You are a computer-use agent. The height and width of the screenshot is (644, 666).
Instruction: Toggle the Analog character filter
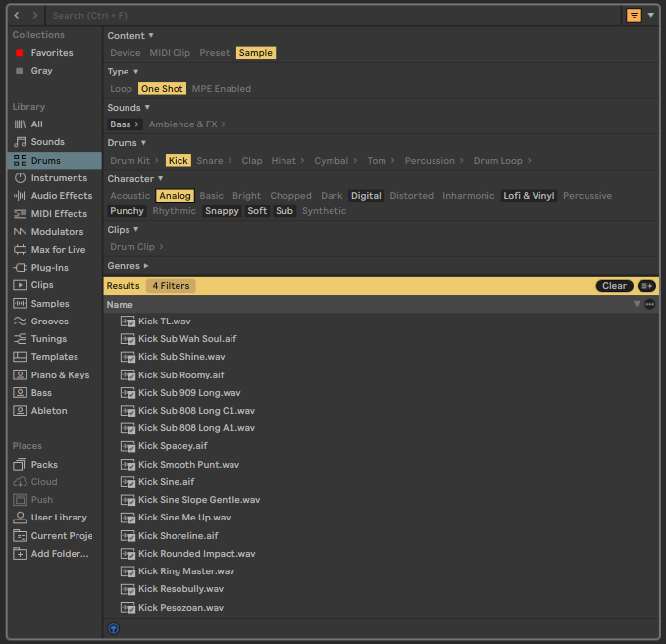[x=175, y=196]
